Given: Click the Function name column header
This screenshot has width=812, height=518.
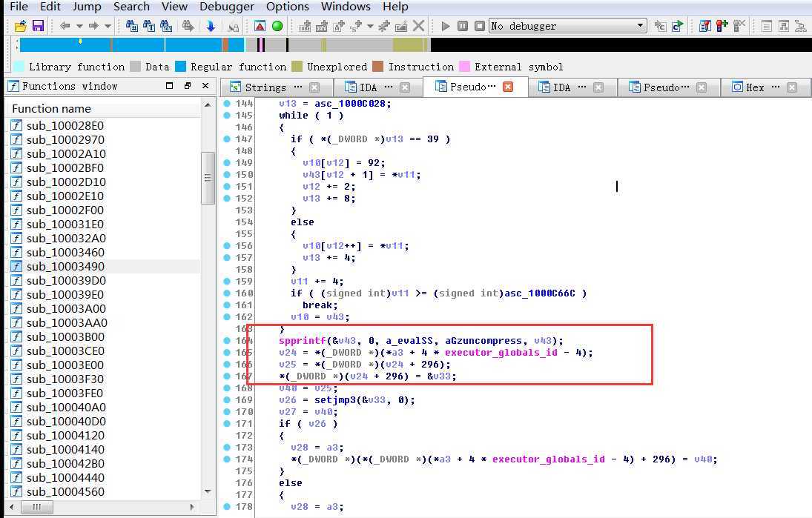Looking at the screenshot, I should pyautogui.click(x=103, y=109).
